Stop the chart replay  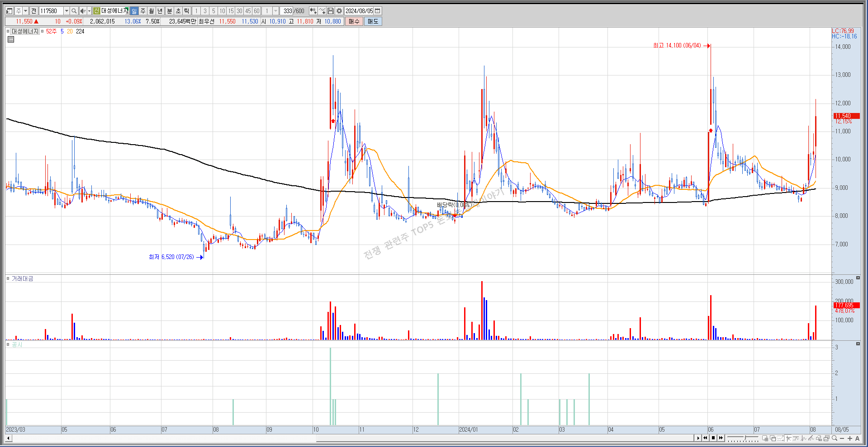tap(713, 438)
